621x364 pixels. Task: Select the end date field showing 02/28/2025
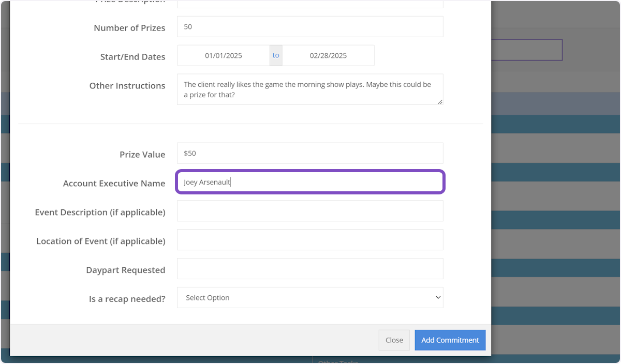point(328,56)
